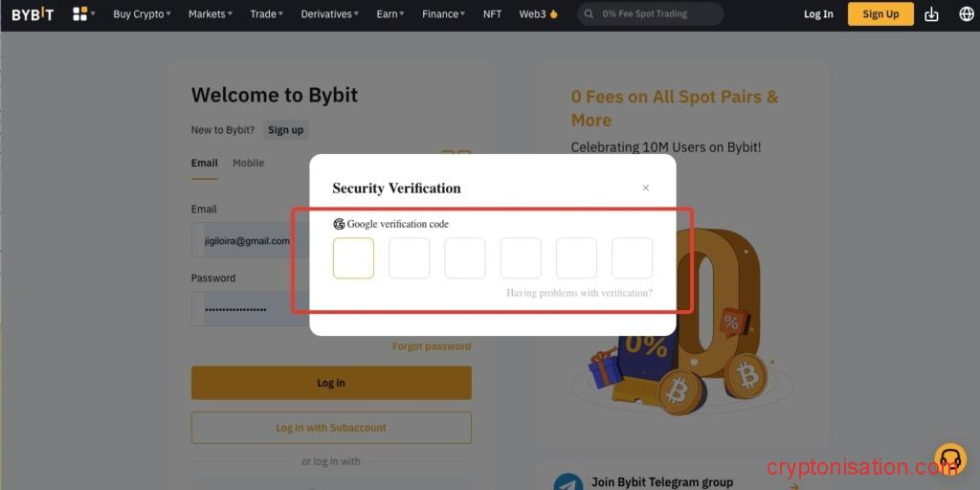Click the yellow Sign Up button
Screen dimensions: 980x490
point(880,14)
